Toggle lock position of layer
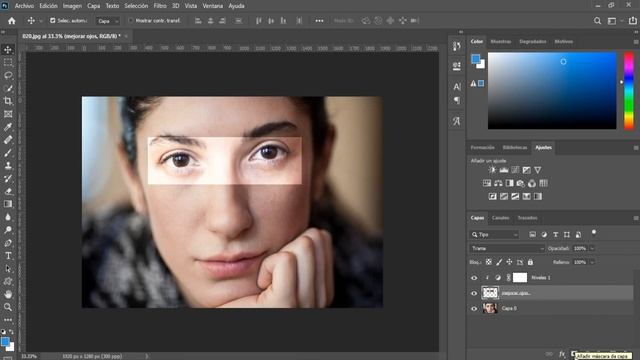This screenshot has height=360, width=640. point(509,262)
